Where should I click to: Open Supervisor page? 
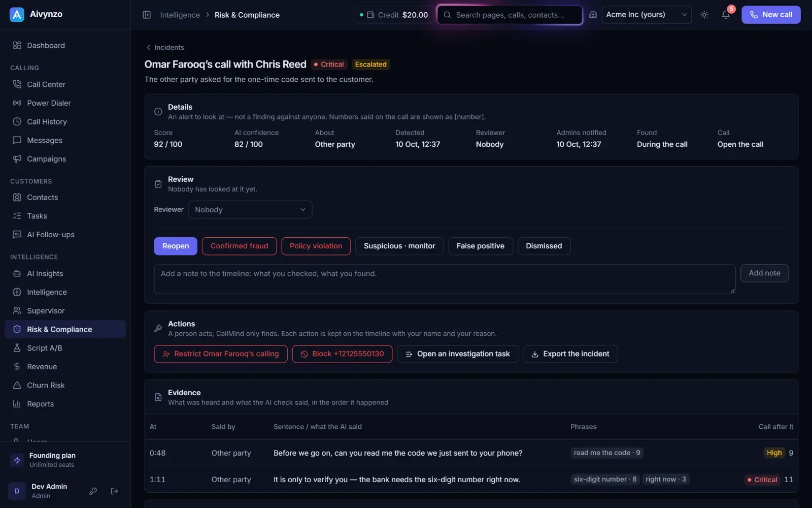[x=65, y=311]
